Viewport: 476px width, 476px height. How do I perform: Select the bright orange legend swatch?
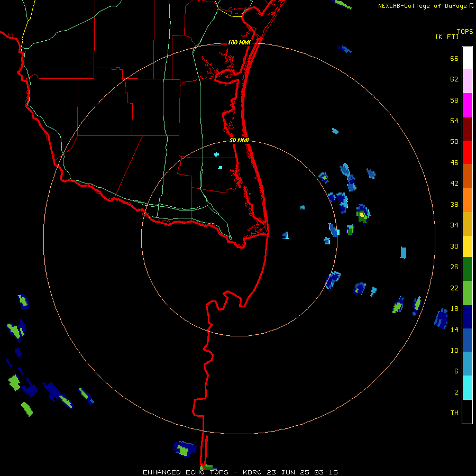coord(467,200)
